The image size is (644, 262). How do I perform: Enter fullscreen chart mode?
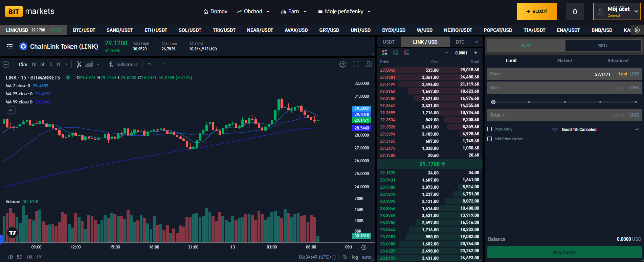point(355,64)
